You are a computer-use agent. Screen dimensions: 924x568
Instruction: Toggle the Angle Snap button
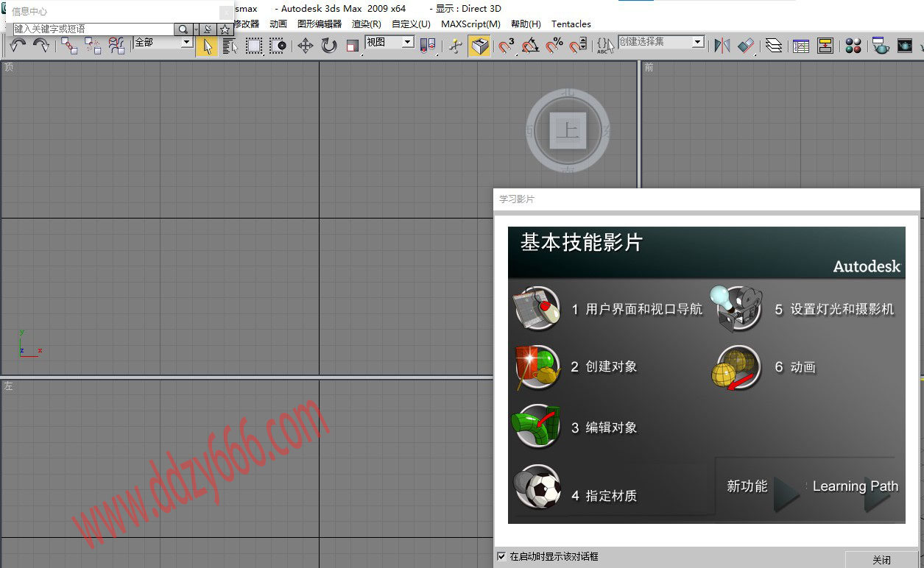[x=530, y=46]
